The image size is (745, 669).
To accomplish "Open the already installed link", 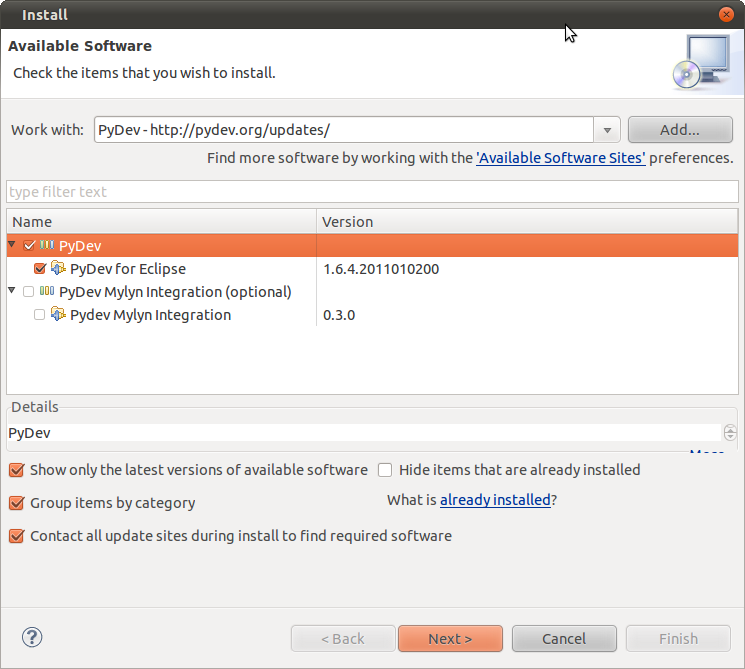I will point(495,500).
